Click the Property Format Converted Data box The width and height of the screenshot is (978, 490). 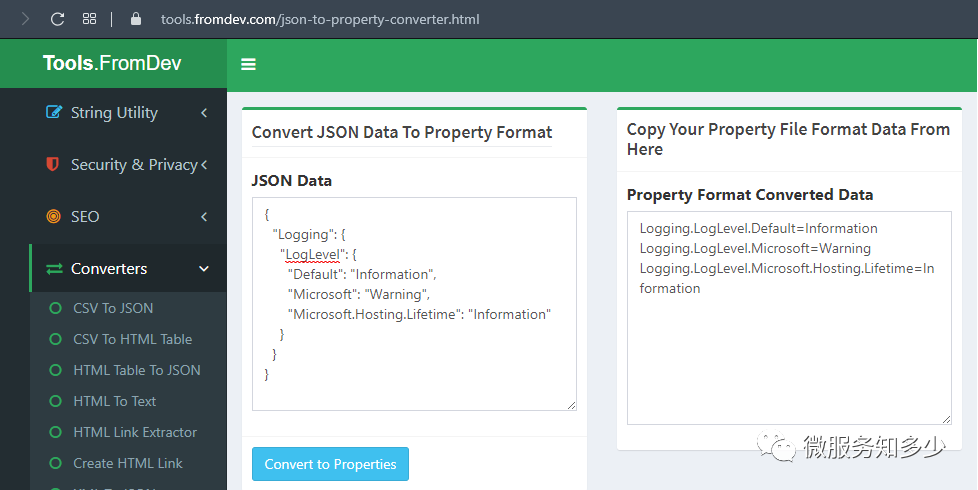789,318
